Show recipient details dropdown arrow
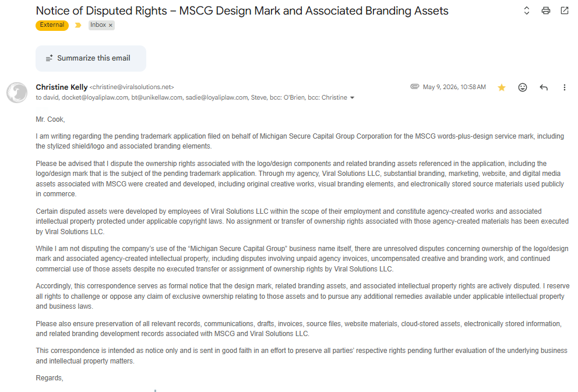578x392 pixels. pyautogui.click(x=352, y=98)
